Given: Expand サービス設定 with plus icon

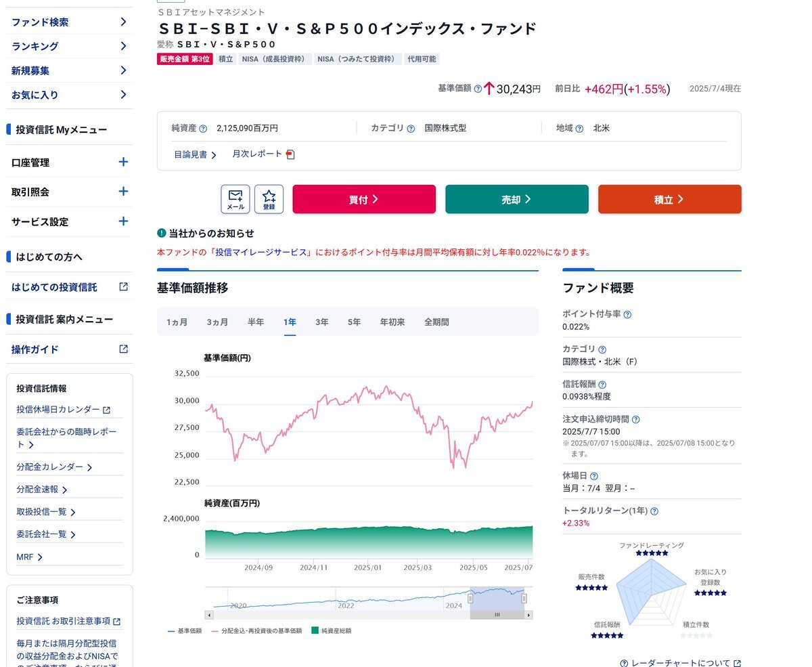Looking at the screenshot, I should [x=123, y=221].
